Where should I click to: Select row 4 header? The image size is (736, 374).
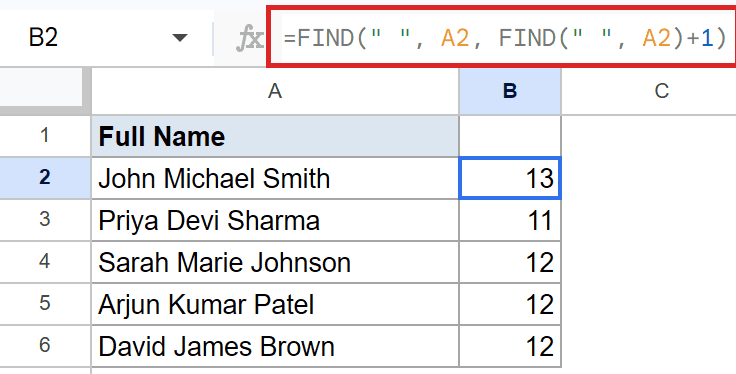coord(45,261)
